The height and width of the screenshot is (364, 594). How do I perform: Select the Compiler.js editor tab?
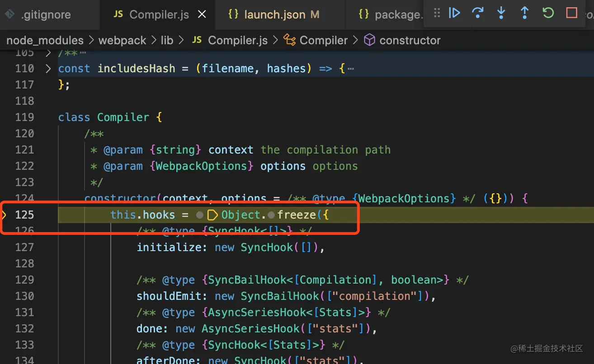(158, 14)
